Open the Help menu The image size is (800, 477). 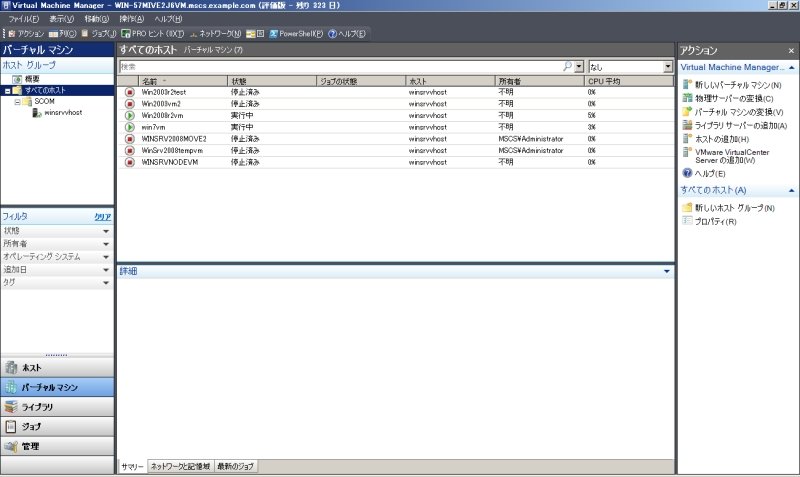(168, 19)
